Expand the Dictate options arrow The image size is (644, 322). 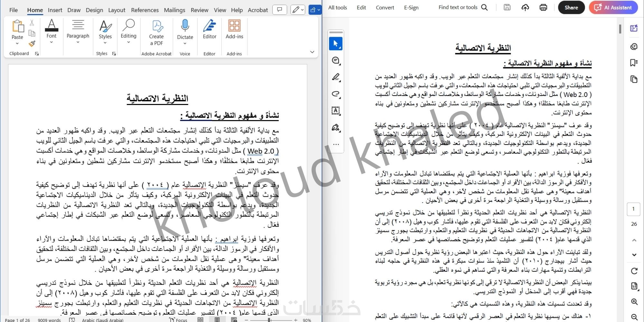coord(185,43)
